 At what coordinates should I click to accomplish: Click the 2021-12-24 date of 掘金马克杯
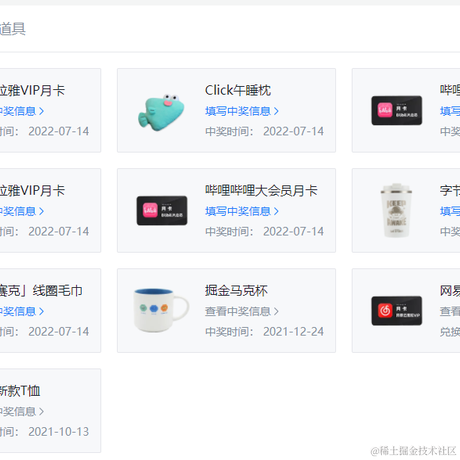(x=293, y=331)
